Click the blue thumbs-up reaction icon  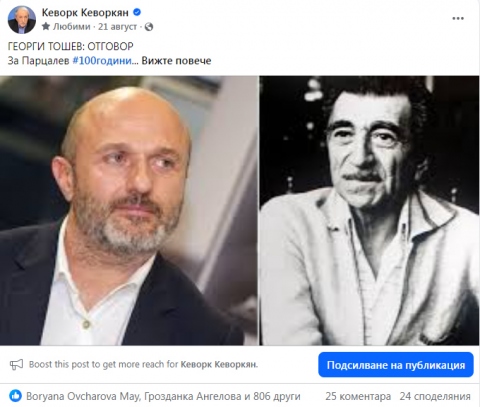tap(15, 396)
